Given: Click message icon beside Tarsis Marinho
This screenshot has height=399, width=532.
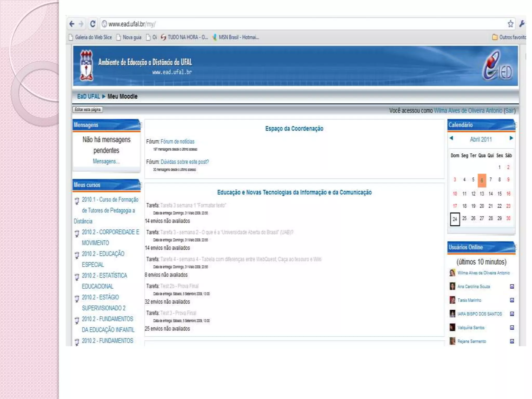Looking at the screenshot, I should tap(512, 300).
